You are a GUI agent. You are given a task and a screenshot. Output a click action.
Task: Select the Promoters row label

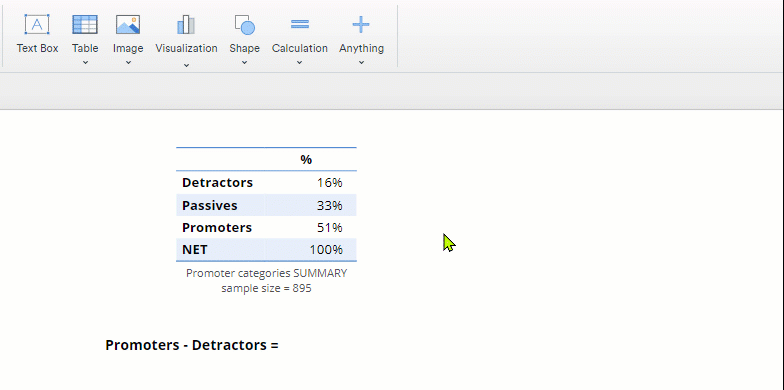(217, 228)
